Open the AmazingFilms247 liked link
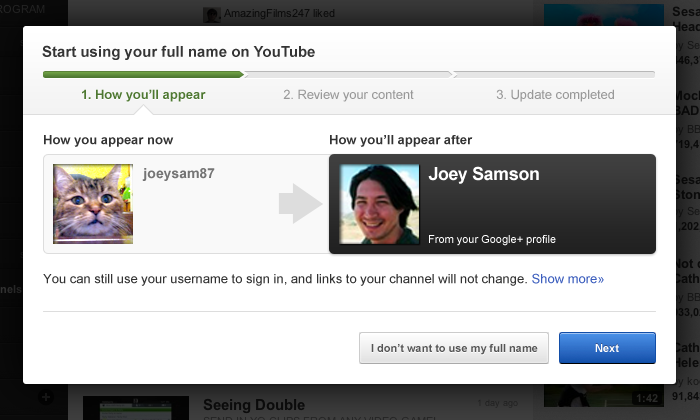 point(279,13)
